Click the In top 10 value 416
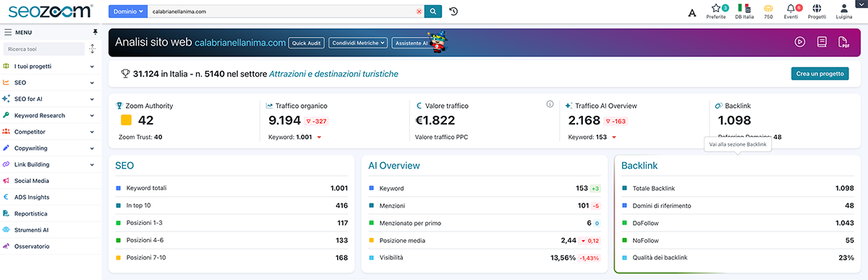 (341, 205)
